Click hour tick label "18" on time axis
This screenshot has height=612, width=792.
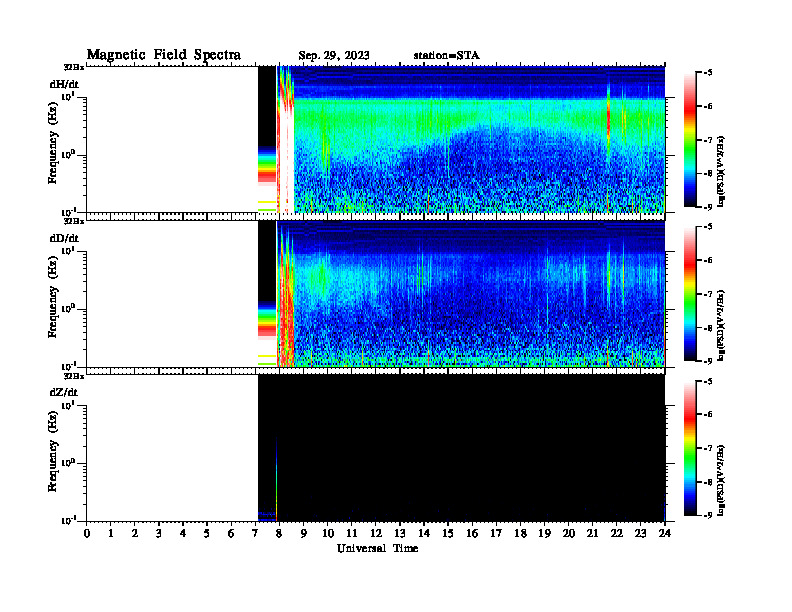(520, 534)
